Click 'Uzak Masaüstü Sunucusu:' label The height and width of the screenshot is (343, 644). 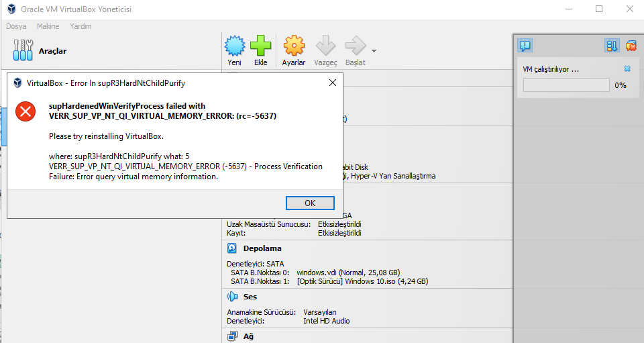(x=268, y=224)
